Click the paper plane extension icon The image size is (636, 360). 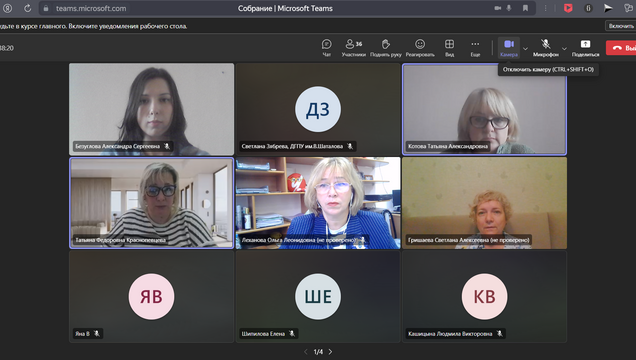click(x=608, y=8)
